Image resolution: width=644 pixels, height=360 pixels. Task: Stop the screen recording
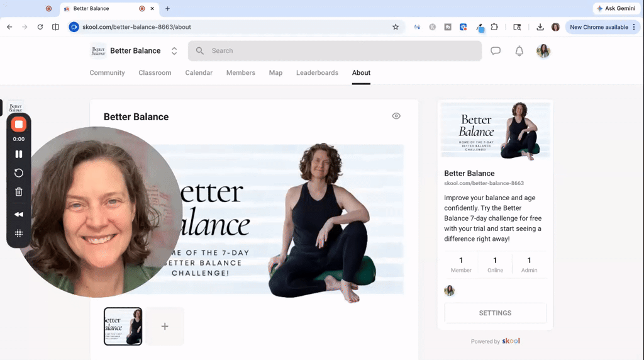pyautogui.click(x=18, y=125)
